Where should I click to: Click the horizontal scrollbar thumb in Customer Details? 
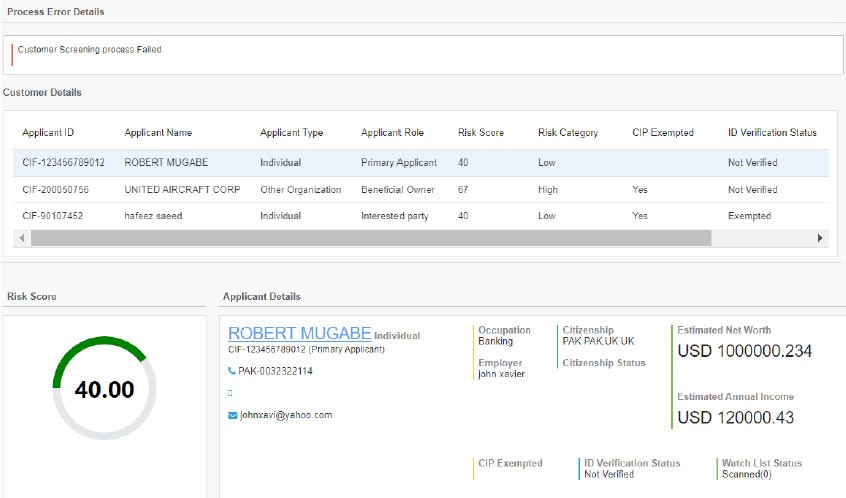371,238
